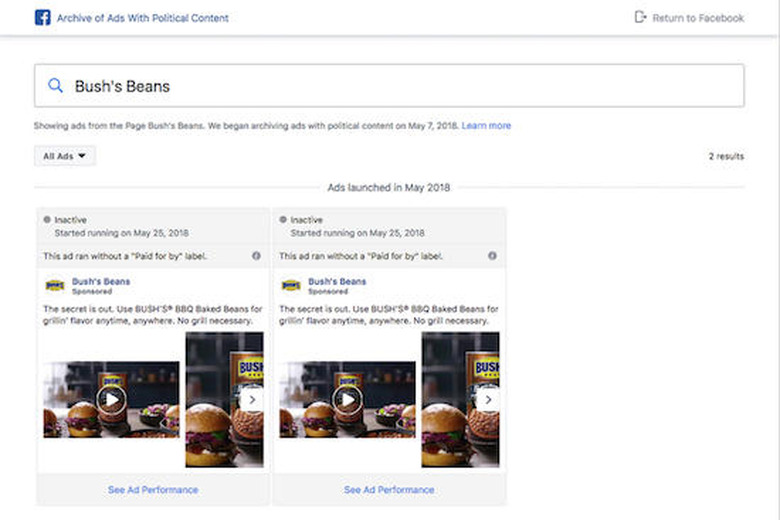780x520 pixels.
Task: Click the Facebook logo icon
Action: (x=43, y=18)
